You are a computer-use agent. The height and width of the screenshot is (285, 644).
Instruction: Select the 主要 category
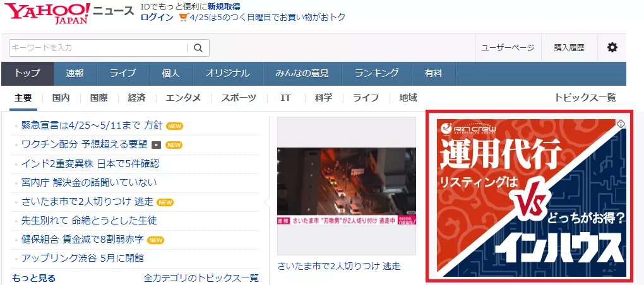click(x=23, y=98)
